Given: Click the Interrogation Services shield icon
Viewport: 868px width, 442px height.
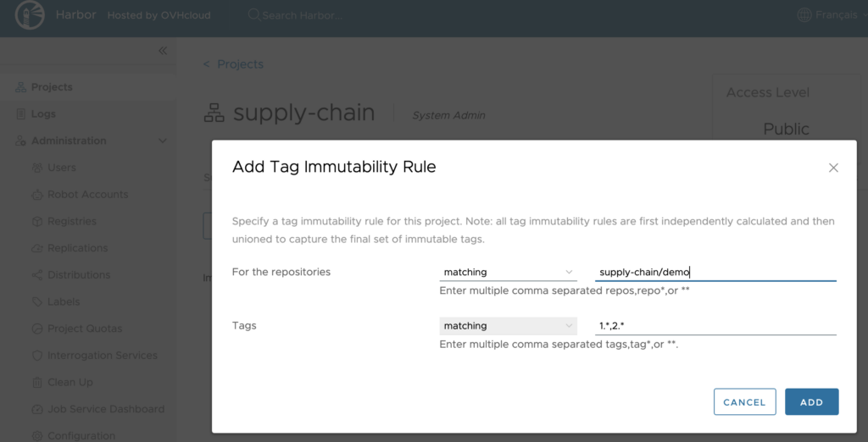Looking at the screenshot, I should click(37, 356).
